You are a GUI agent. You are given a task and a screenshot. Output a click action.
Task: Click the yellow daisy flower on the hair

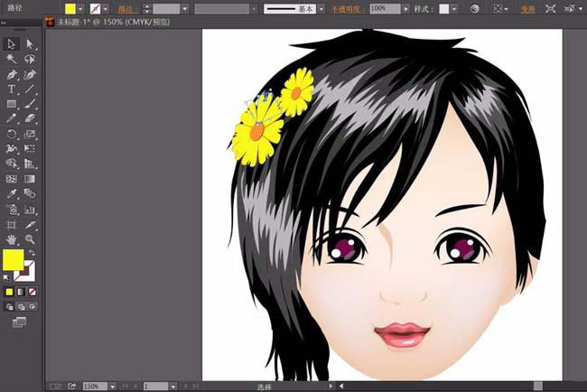(x=258, y=131)
